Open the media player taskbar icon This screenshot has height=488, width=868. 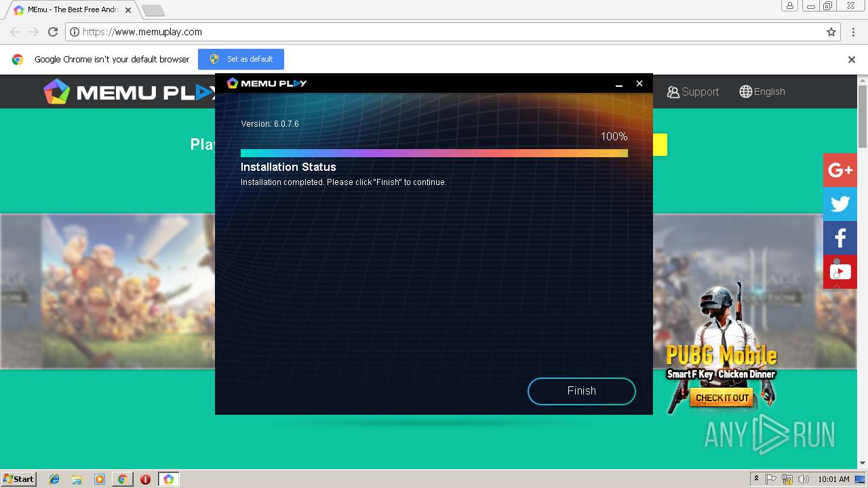[100, 479]
